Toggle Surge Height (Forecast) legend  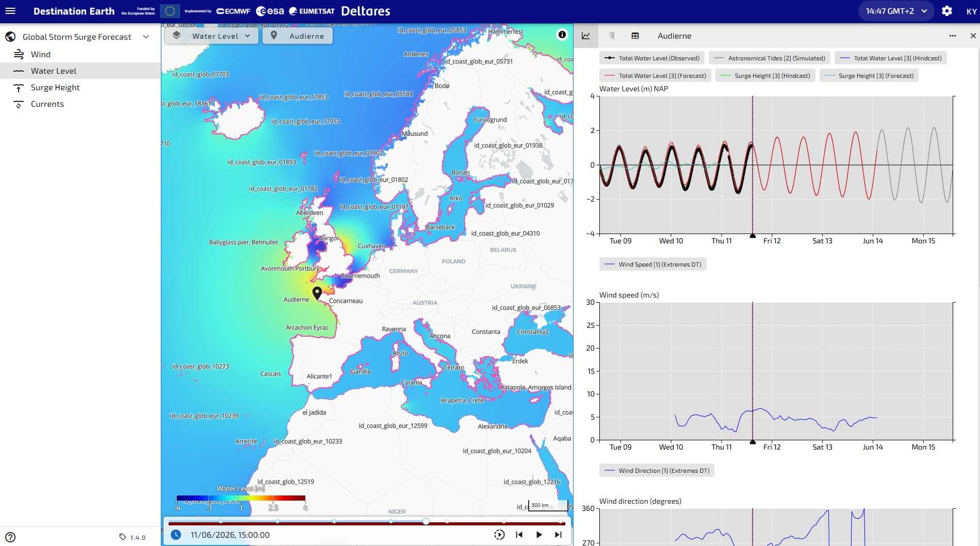tap(869, 76)
